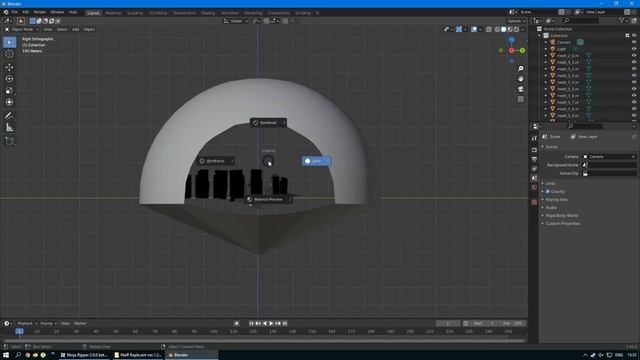Screen dimensions: 640x360
Task: Open the Global transform orientation dropdown
Action: 236,21
